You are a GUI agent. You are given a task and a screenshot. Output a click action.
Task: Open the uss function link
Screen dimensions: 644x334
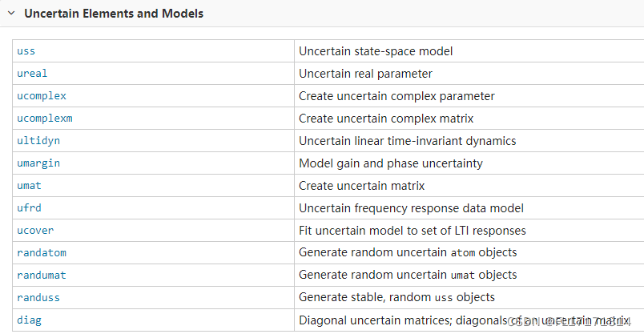(26, 51)
